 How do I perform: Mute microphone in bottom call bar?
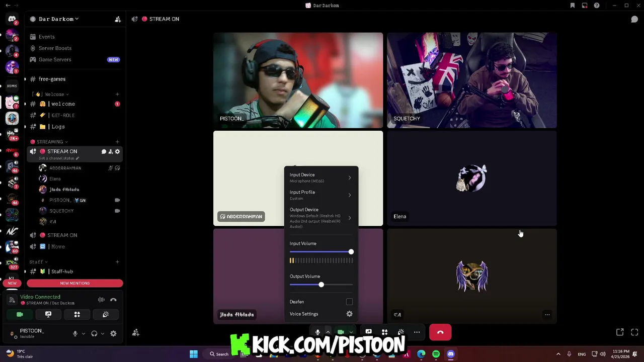[317, 332]
